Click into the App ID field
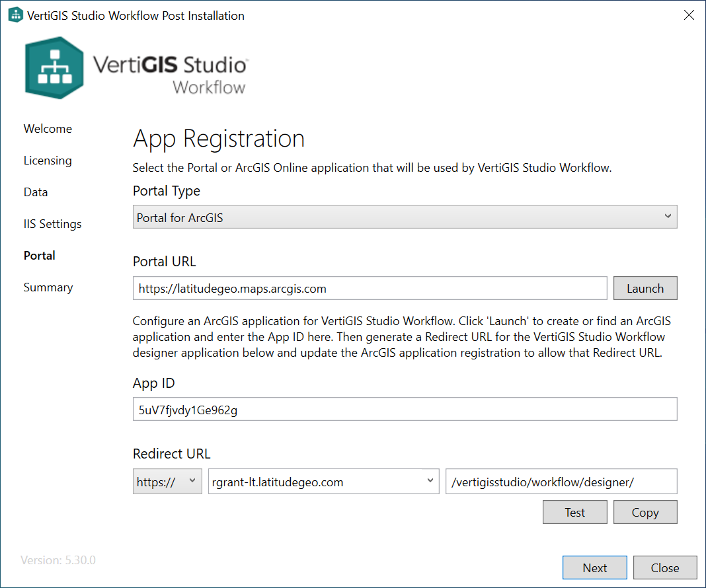The image size is (706, 588). (x=405, y=410)
